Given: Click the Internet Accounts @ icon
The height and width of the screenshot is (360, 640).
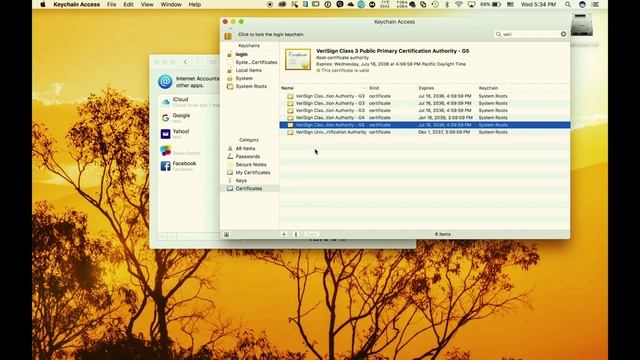Looking at the screenshot, I should (165, 82).
